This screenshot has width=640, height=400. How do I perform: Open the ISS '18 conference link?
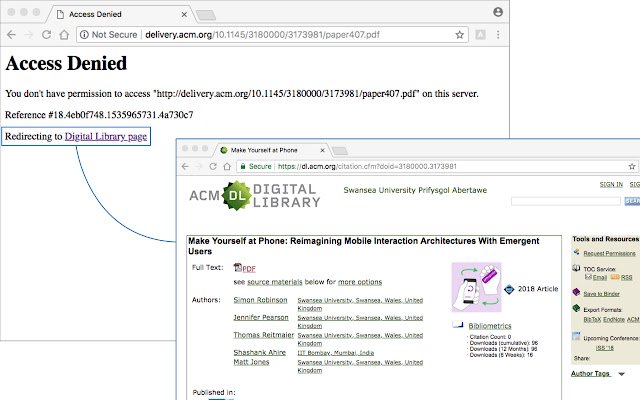pyautogui.click(x=604, y=348)
